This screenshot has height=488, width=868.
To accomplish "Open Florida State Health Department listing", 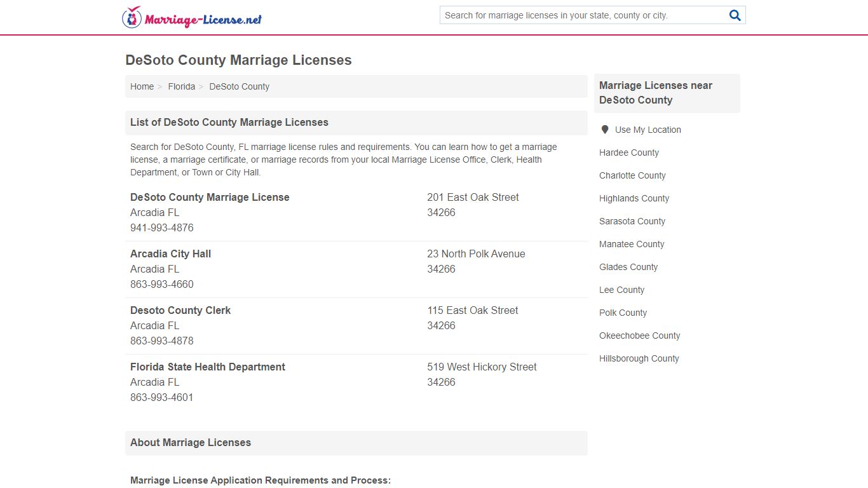I will click(208, 367).
